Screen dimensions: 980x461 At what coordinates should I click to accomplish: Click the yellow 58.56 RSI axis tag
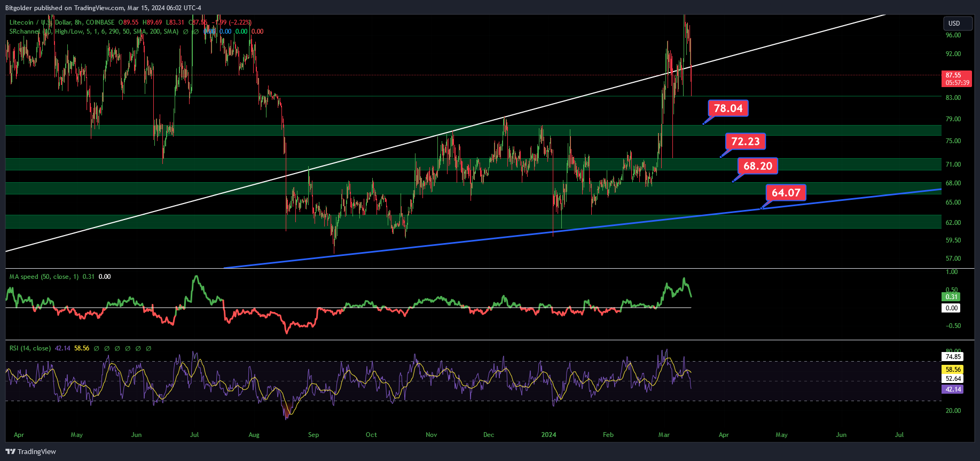(952, 370)
